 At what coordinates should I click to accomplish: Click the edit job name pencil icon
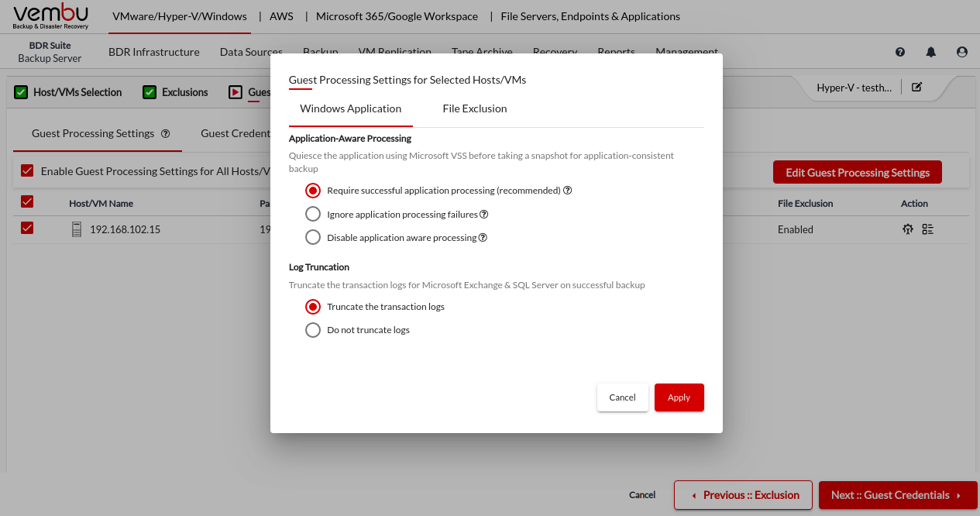(x=917, y=88)
